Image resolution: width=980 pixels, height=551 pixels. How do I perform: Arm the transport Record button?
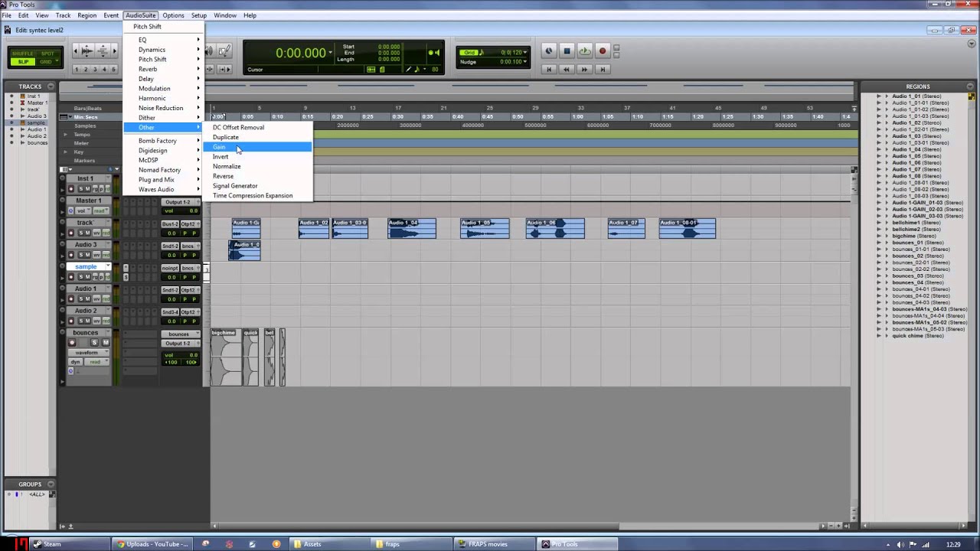coord(603,51)
